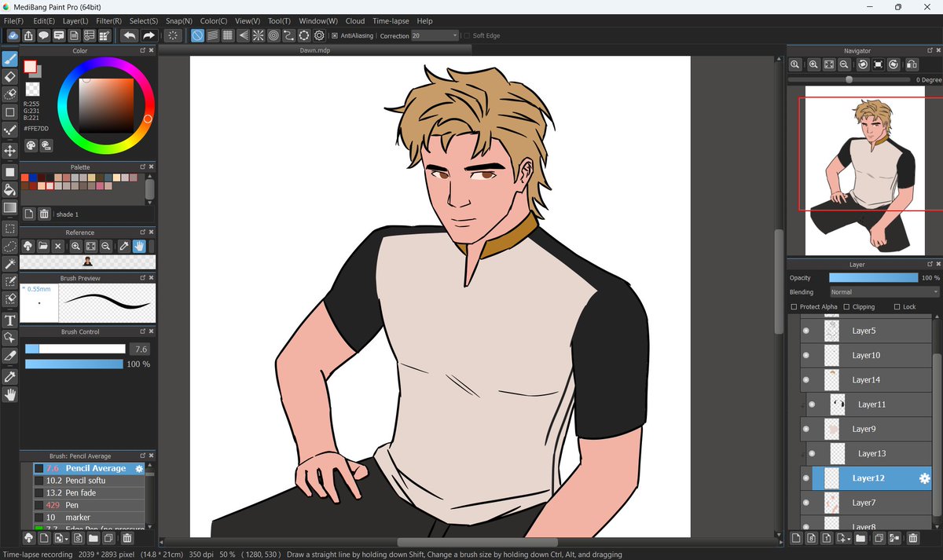Enable circle snap
943x560 pixels.
click(x=273, y=35)
